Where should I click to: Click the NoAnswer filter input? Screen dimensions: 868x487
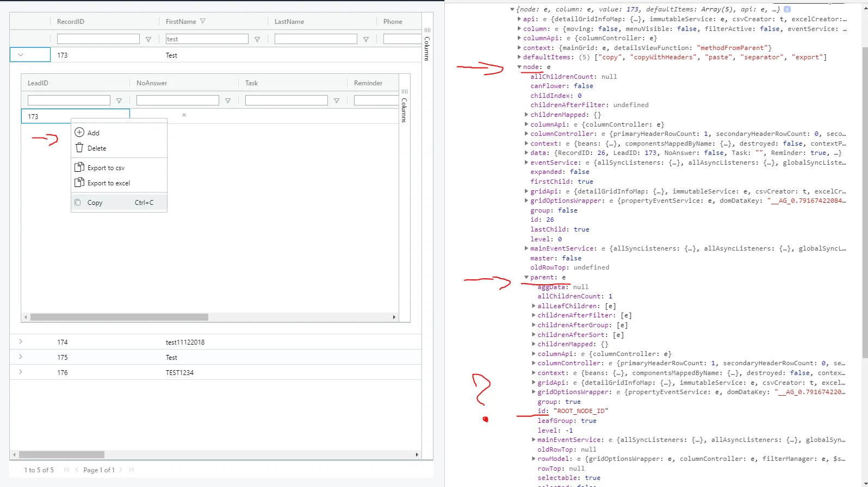point(178,101)
